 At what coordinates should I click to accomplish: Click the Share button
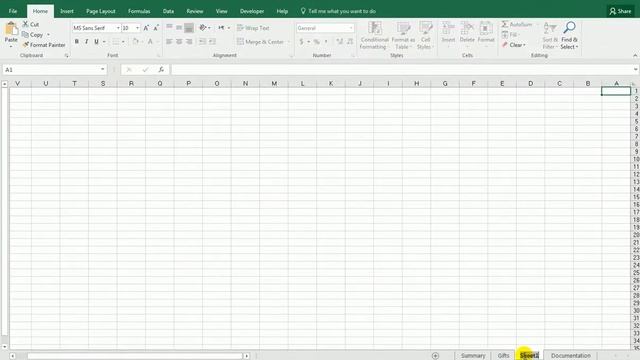point(620,11)
